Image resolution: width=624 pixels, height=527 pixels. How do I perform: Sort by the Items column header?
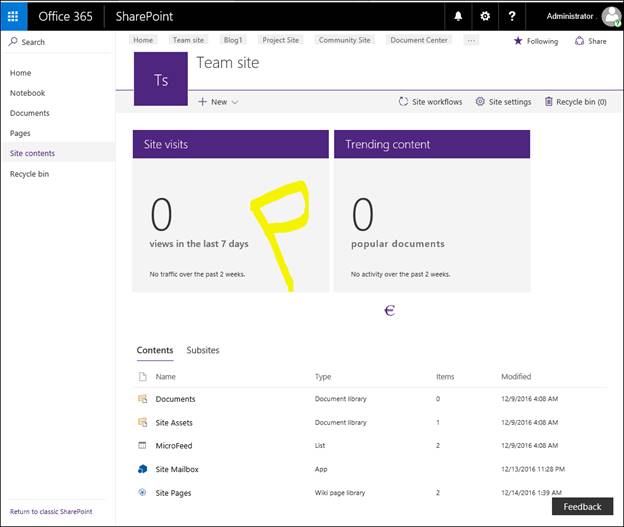tap(445, 377)
